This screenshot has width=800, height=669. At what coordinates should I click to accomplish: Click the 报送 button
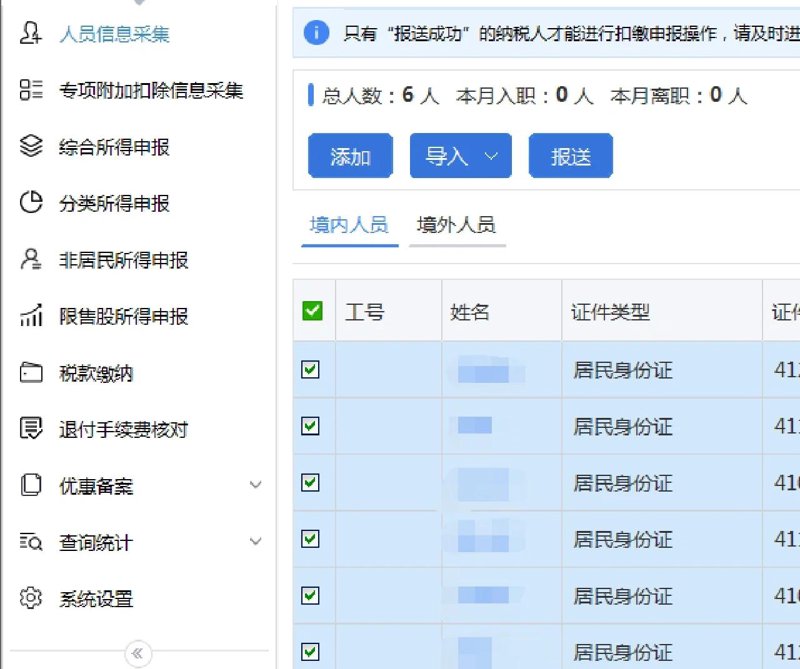point(570,156)
